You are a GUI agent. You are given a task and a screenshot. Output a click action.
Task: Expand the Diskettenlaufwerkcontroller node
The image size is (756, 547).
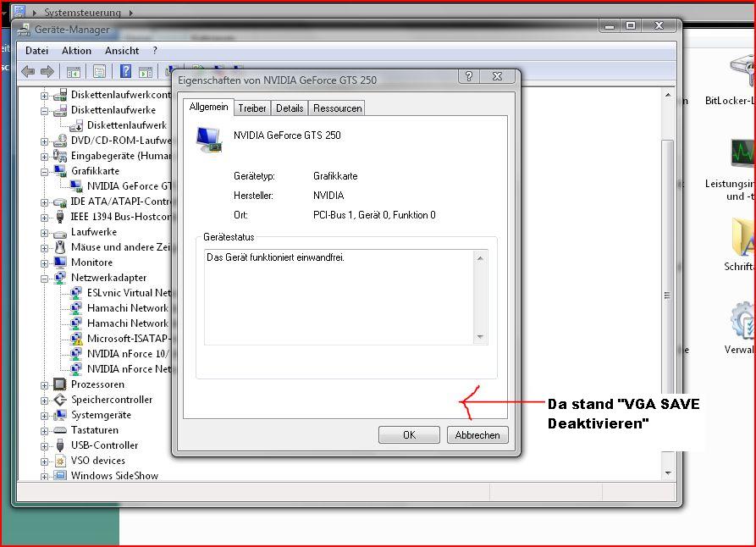(44, 96)
